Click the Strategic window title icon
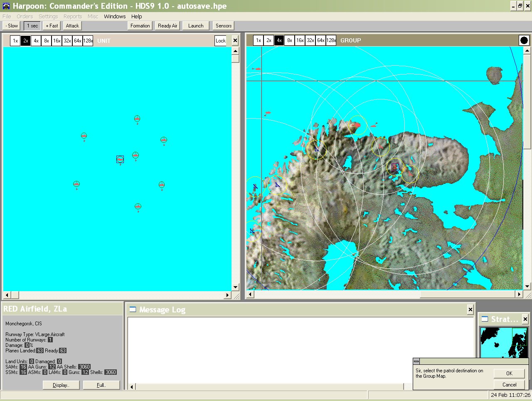 [485, 319]
